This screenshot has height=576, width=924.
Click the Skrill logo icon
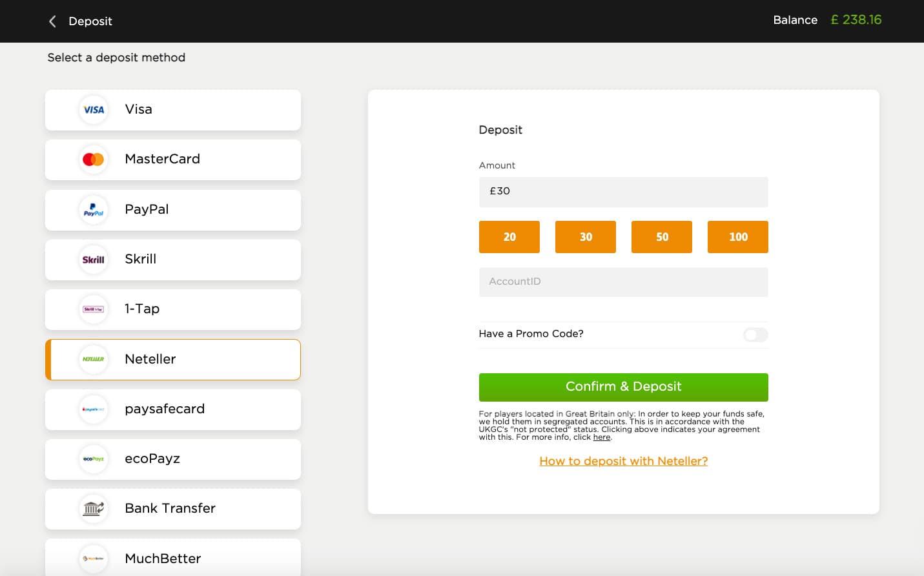[94, 260]
